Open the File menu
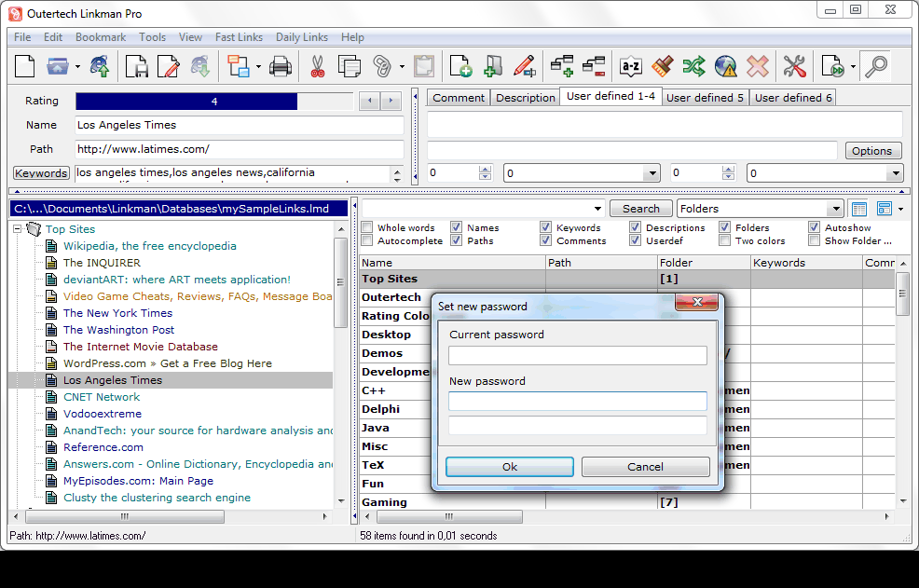 click(x=22, y=37)
